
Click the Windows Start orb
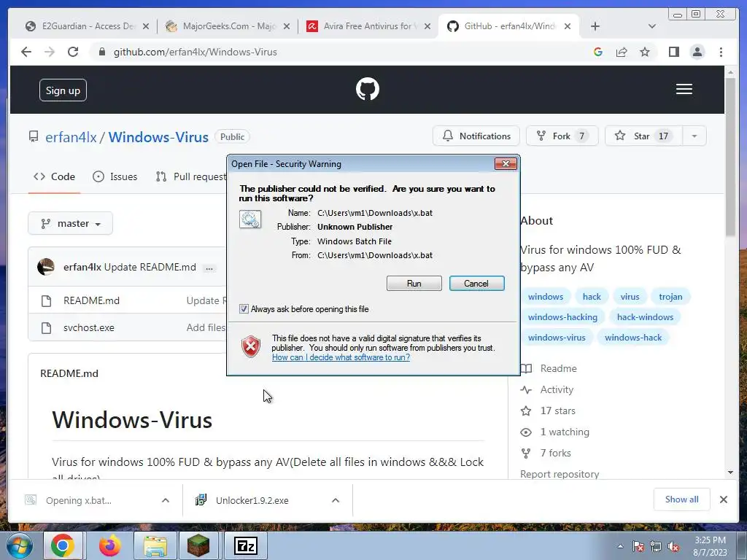click(x=20, y=545)
